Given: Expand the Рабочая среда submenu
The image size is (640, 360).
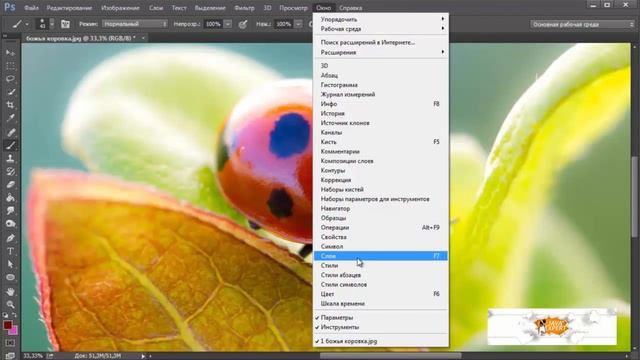Looking at the screenshot, I should tap(380, 29).
